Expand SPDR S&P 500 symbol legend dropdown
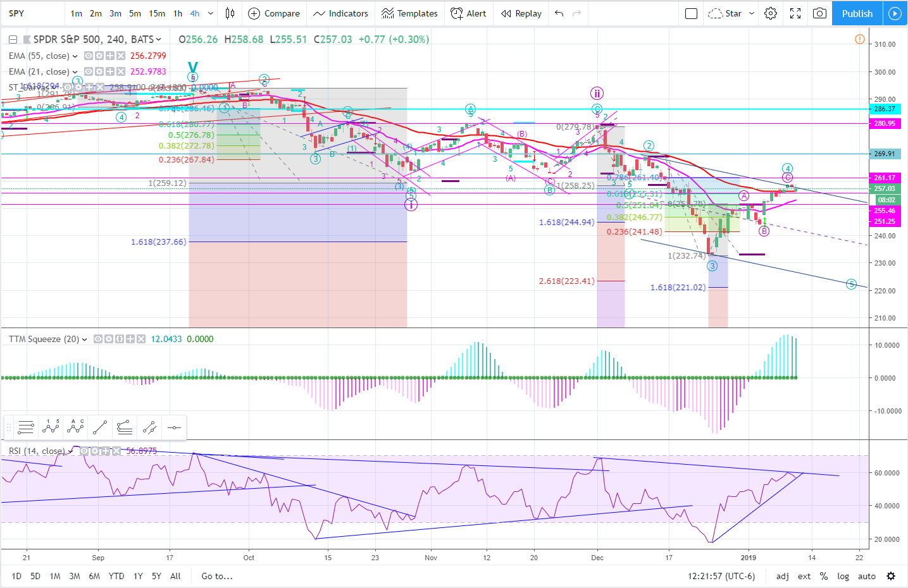Screen dimensions: 908x588 [158, 39]
